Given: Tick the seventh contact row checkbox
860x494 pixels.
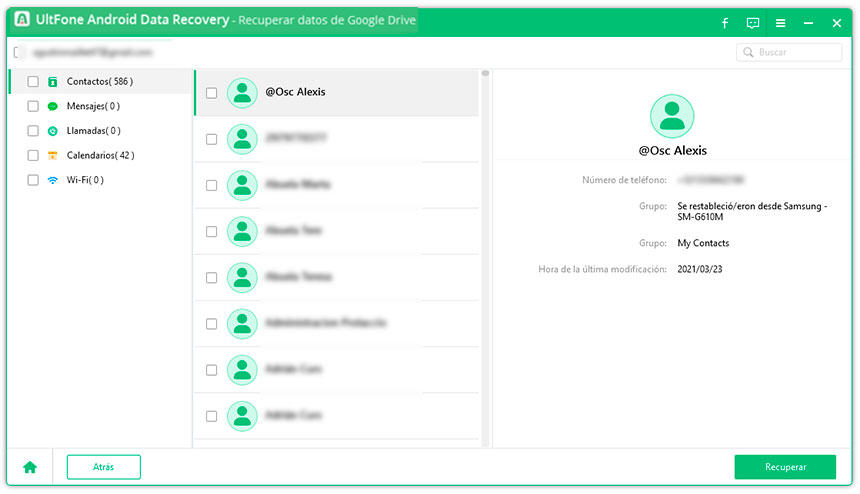Looking at the screenshot, I should [x=211, y=370].
